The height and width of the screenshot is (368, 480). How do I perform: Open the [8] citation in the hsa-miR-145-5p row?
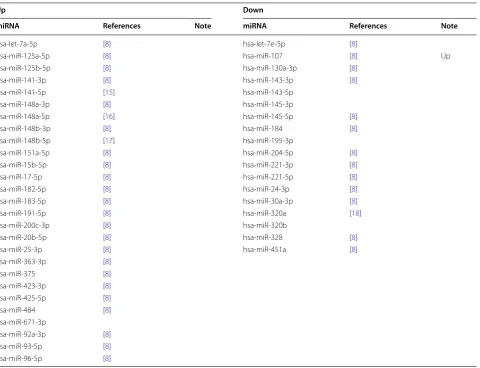point(353,116)
